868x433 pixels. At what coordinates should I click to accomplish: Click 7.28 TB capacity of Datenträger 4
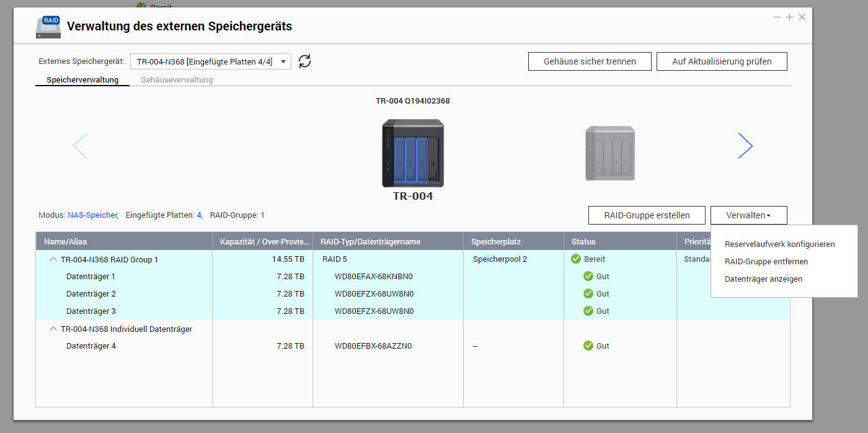(x=290, y=346)
